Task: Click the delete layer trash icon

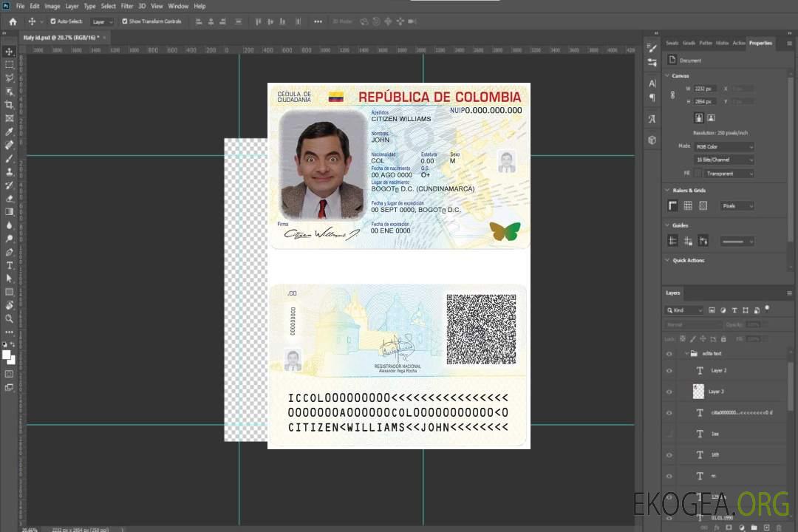Action: click(x=779, y=528)
